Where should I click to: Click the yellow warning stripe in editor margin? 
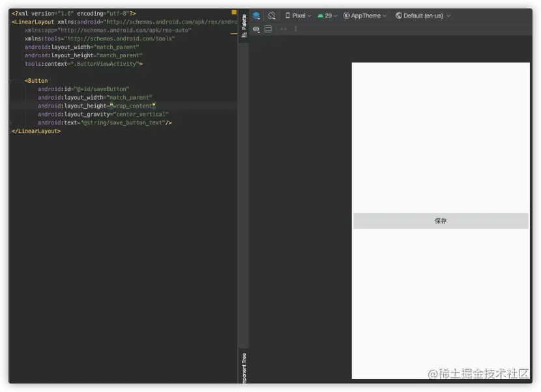[233, 34]
